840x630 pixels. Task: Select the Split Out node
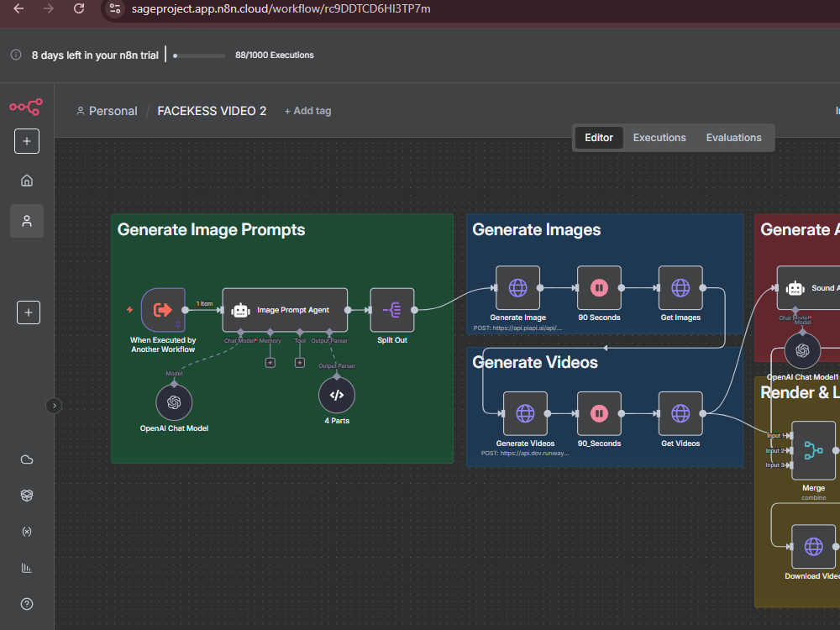click(392, 310)
